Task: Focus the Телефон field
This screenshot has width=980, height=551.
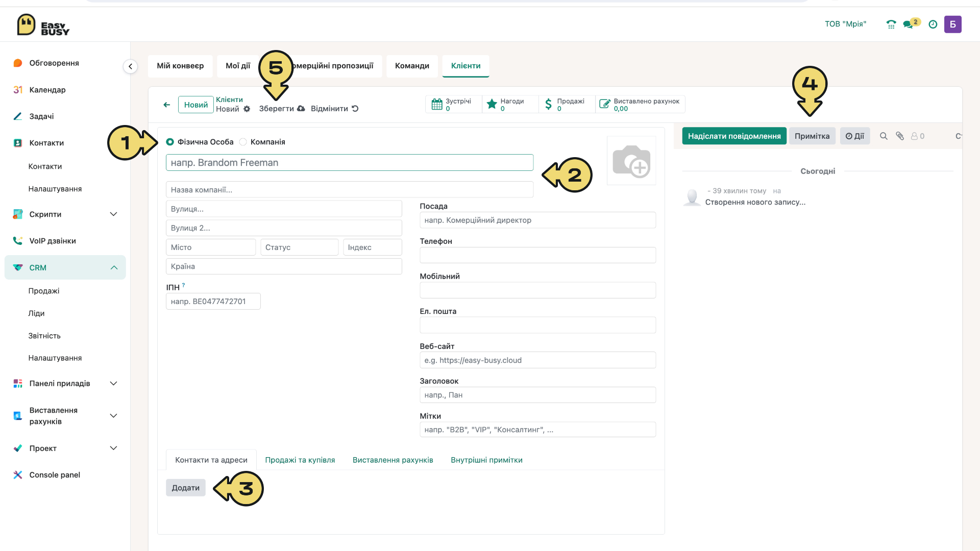Action: (x=537, y=255)
